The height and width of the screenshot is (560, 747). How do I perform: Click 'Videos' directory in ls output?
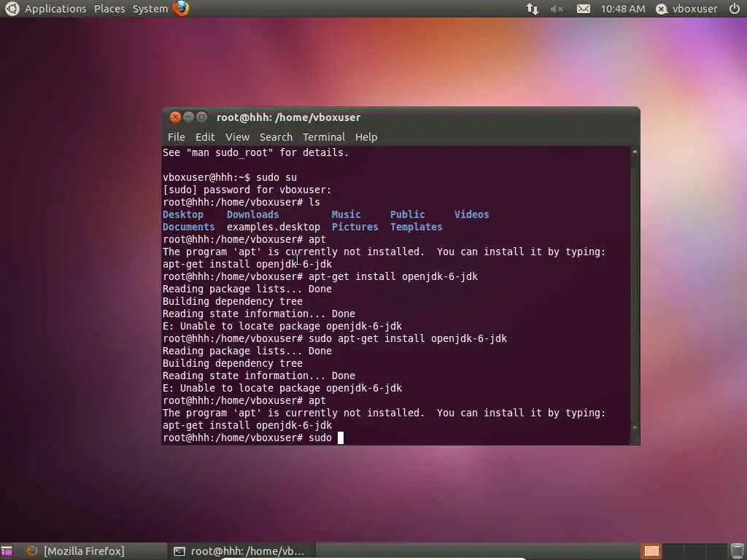[471, 214]
